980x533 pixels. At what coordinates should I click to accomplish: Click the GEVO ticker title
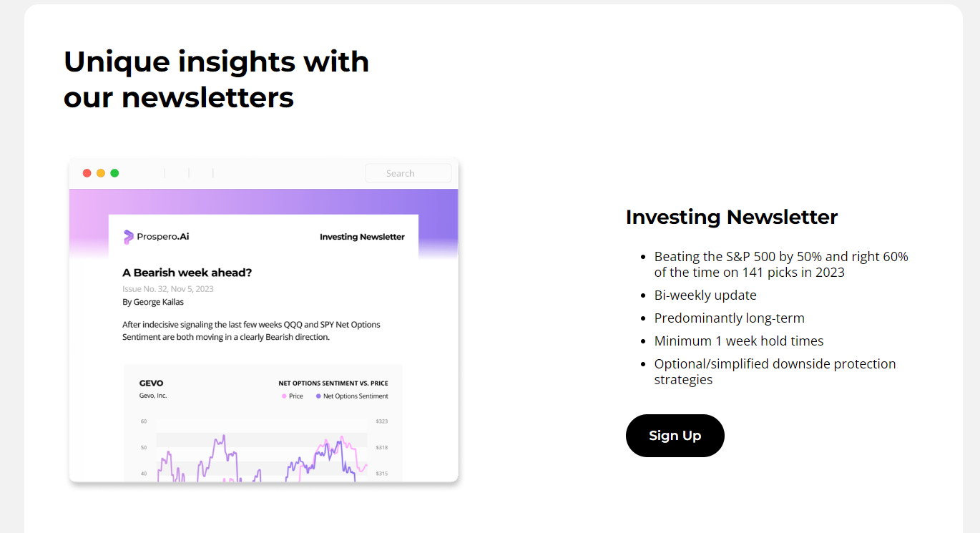[x=151, y=383]
